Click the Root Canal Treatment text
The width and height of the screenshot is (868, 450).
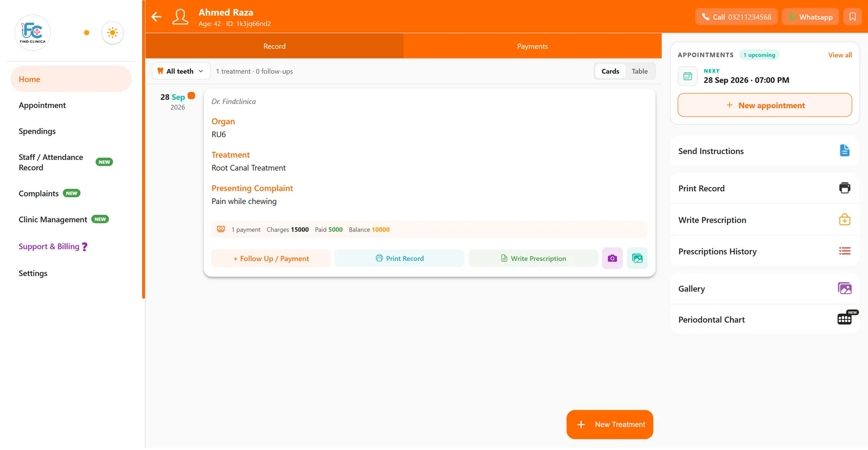tap(248, 168)
